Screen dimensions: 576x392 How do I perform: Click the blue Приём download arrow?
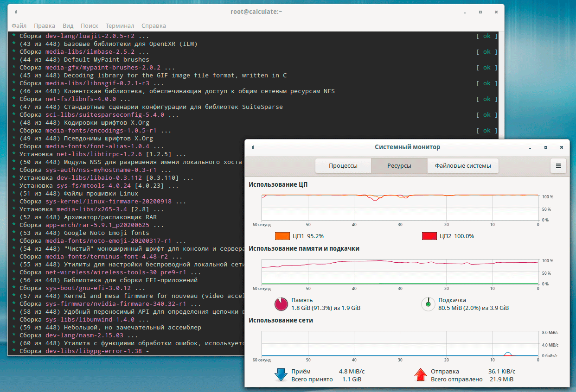(281, 375)
